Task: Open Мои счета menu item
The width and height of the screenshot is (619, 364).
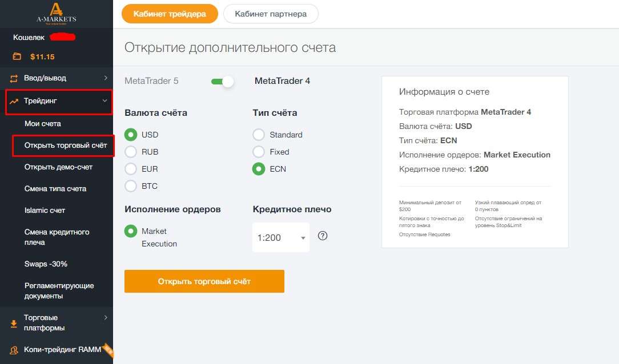Action: 43,123
